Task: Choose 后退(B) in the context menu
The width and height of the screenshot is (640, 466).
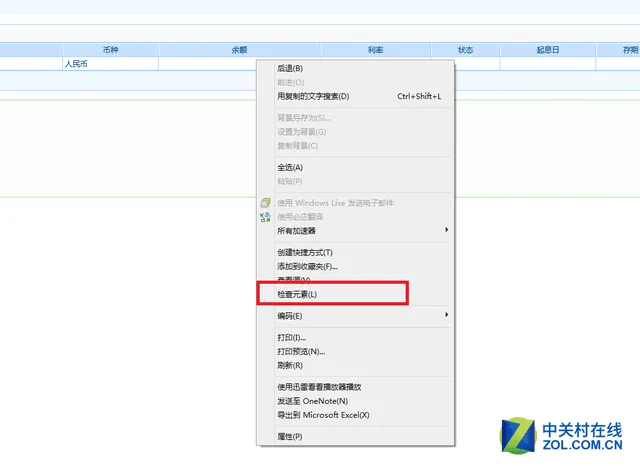Action: 355,69
